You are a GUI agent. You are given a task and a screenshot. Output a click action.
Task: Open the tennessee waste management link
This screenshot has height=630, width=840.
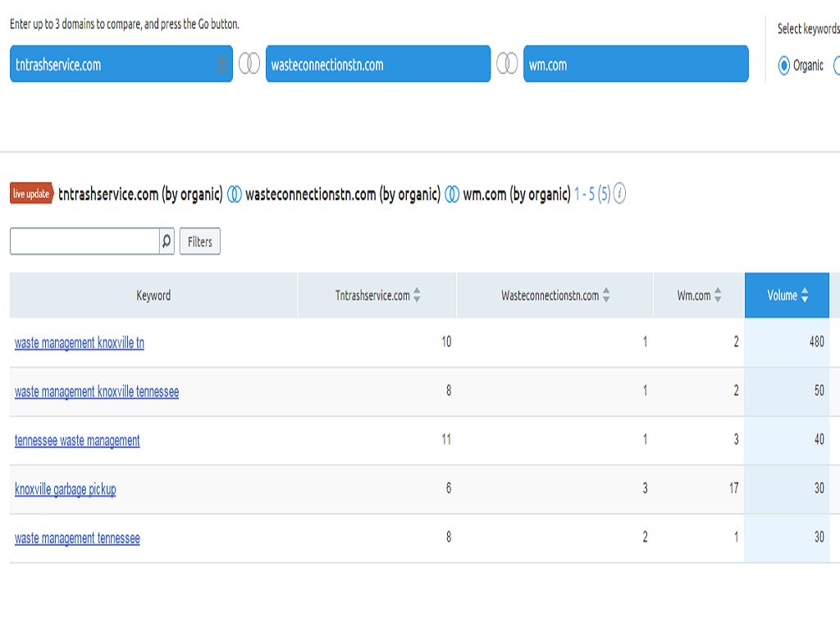point(77,441)
